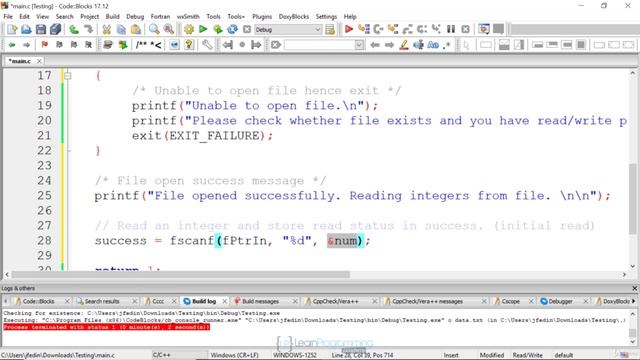Show previous log tabs using the left arrow
The height and width of the screenshot is (360, 640).
tap(6, 301)
